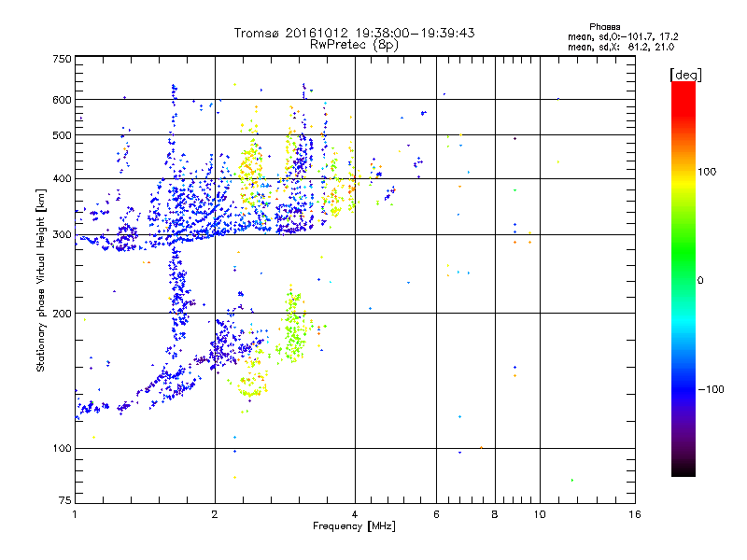Click the y-axis tick label '300'
Image resolution: width=747 pixels, height=560 pixels.
coord(63,235)
